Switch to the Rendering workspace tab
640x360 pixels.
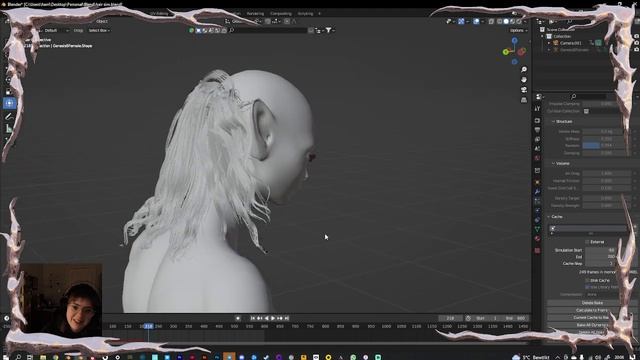tap(255, 13)
